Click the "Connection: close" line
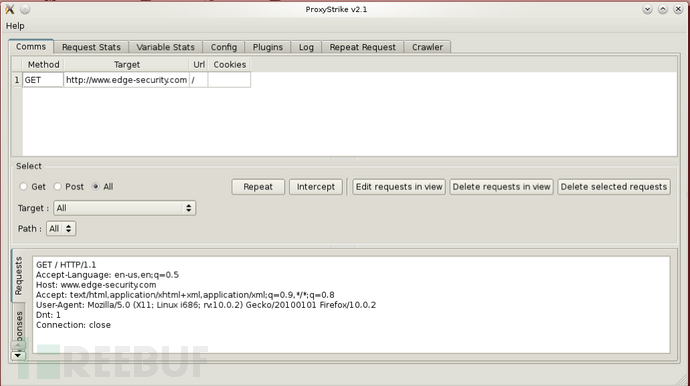This screenshot has height=386, width=690. click(x=73, y=325)
